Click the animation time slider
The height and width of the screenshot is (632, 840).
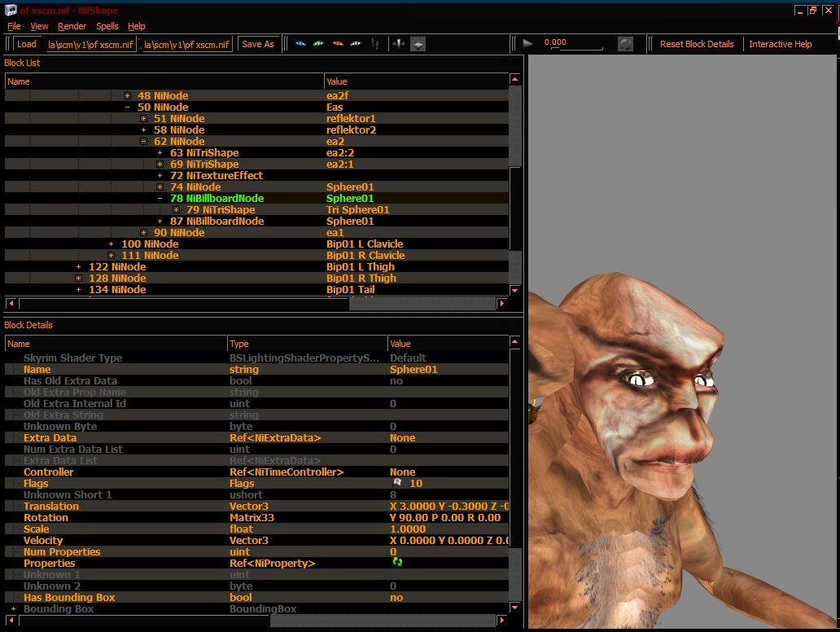[576, 49]
